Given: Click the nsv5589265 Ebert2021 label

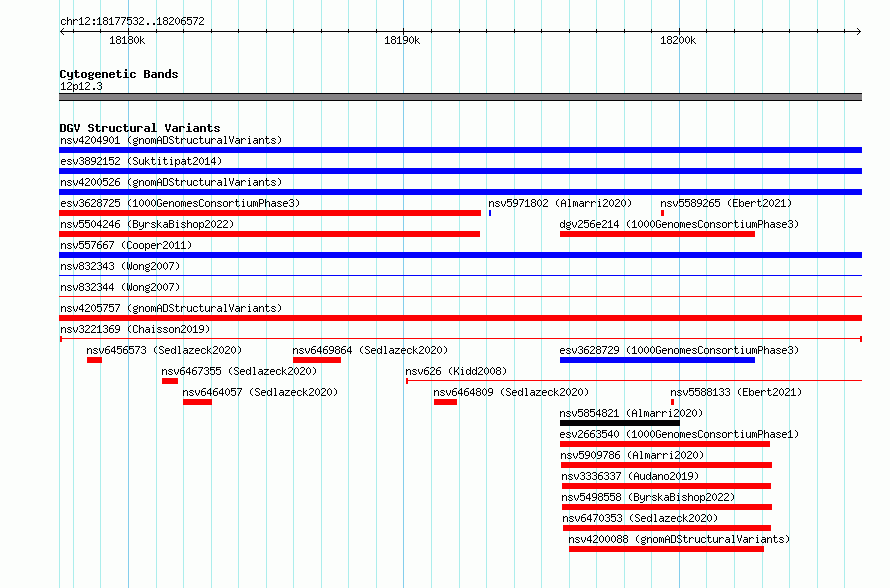Looking at the screenshot, I should [x=726, y=203].
